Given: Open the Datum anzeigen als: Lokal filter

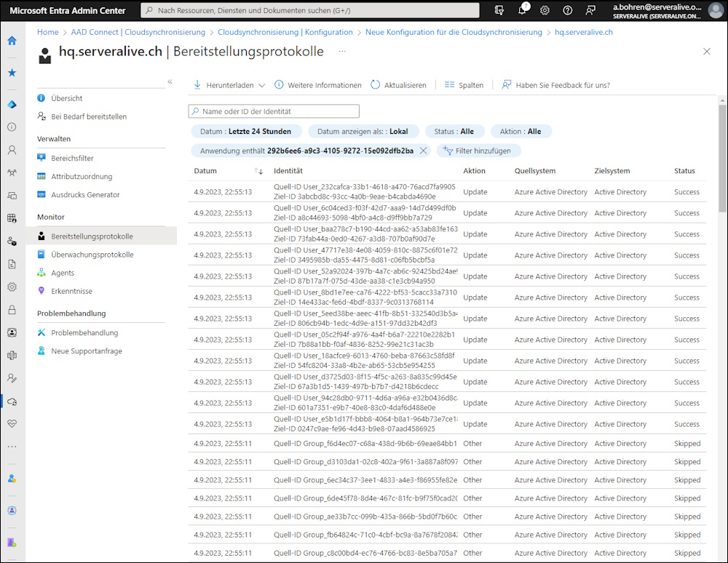Looking at the screenshot, I should [x=363, y=131].
